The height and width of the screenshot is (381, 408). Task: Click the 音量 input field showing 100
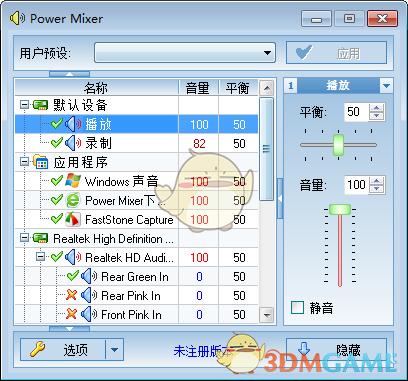pyautogui.click(x=357, y=184)
